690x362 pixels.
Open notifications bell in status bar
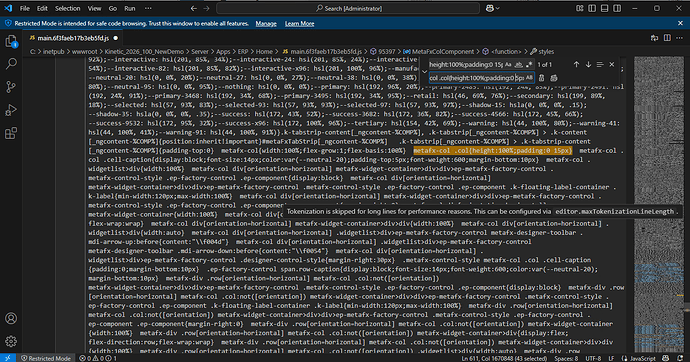tap(680, 358)
